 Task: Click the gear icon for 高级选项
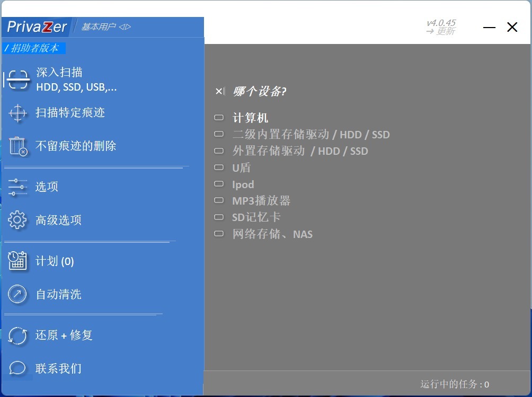coord(18,220)
